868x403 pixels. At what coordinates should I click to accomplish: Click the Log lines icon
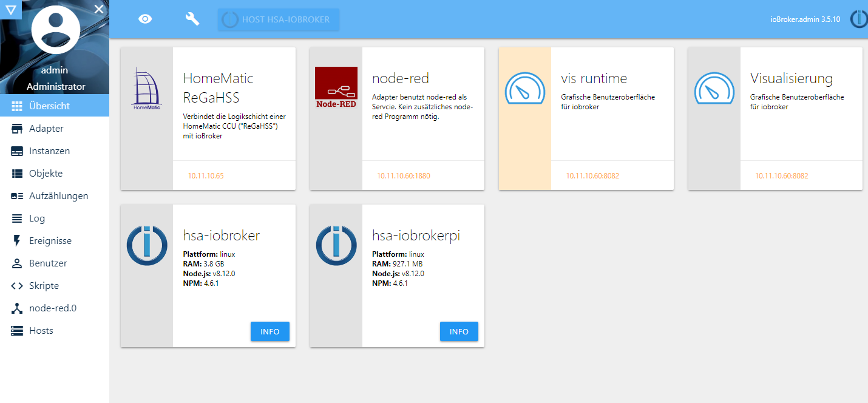click(17, 218)
